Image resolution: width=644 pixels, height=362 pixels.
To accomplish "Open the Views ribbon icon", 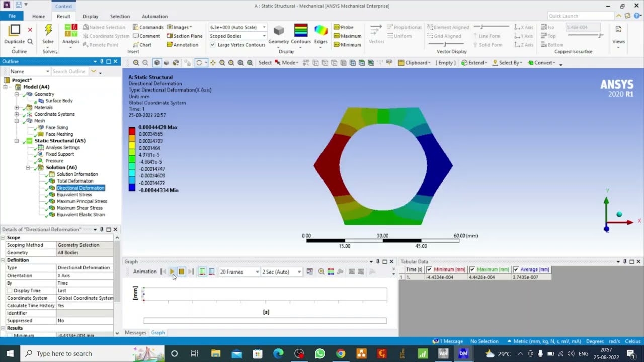I will [x=618, y=30].
